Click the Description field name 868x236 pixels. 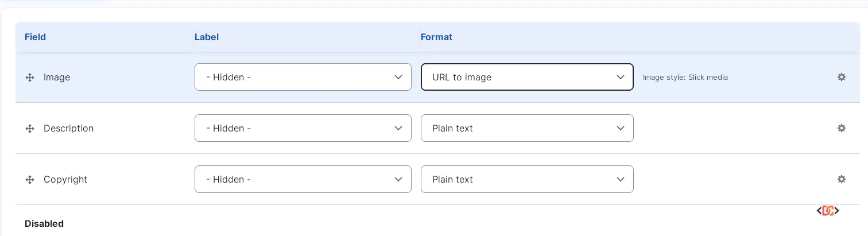click(68, 128)
